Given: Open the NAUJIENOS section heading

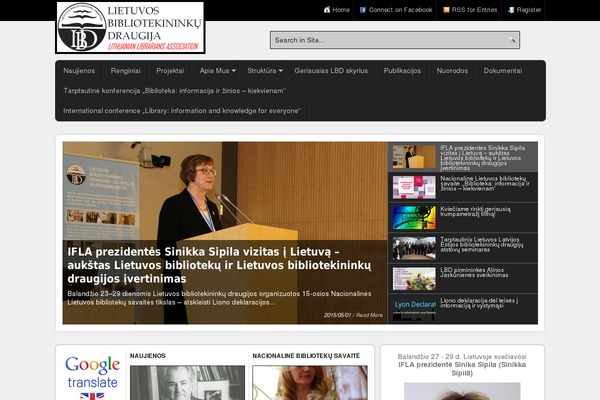Looking at the screenshot, I should pyautogui.click(x=148, y=356).
